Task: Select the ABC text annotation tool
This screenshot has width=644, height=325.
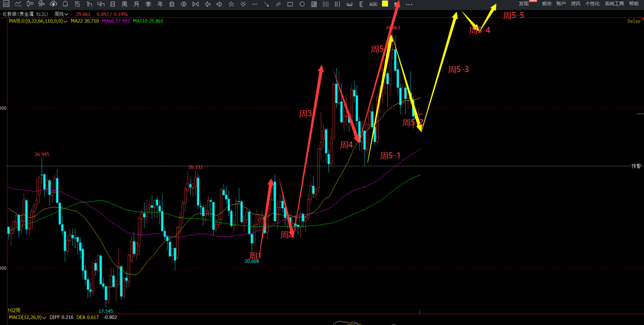Action: pos(373,4)
